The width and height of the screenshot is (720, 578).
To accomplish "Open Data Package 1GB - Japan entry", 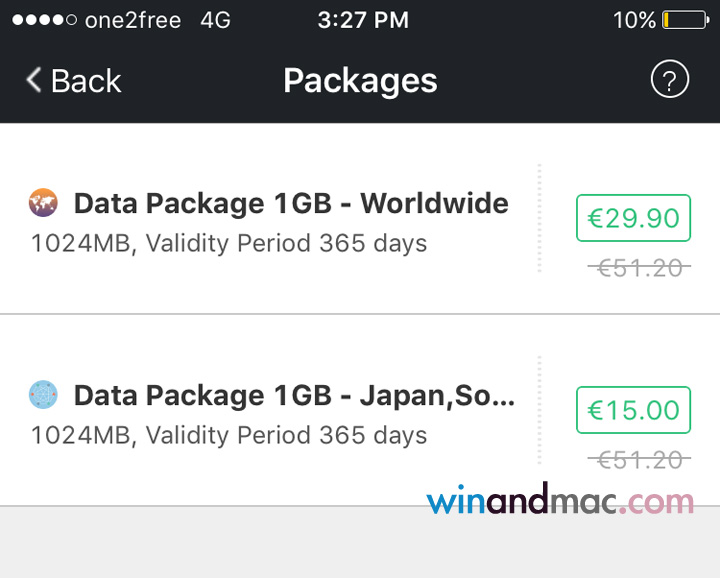I will click(x=294, y=396).
